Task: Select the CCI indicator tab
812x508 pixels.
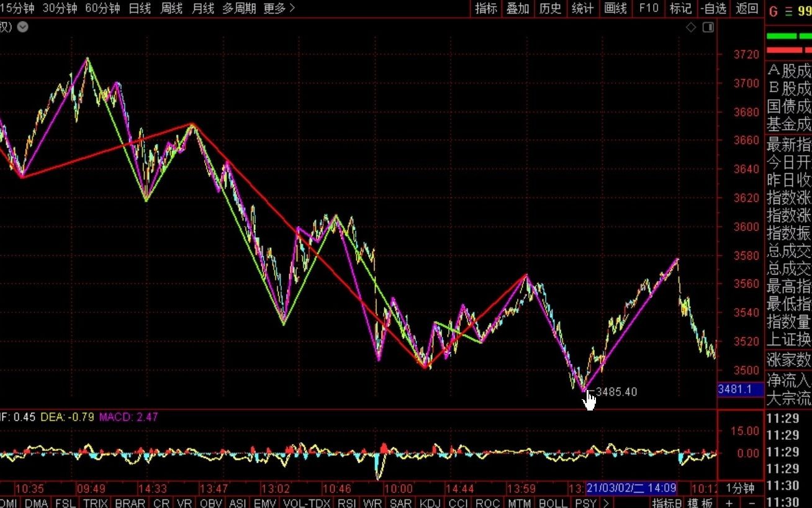Action: coord(458,502)
